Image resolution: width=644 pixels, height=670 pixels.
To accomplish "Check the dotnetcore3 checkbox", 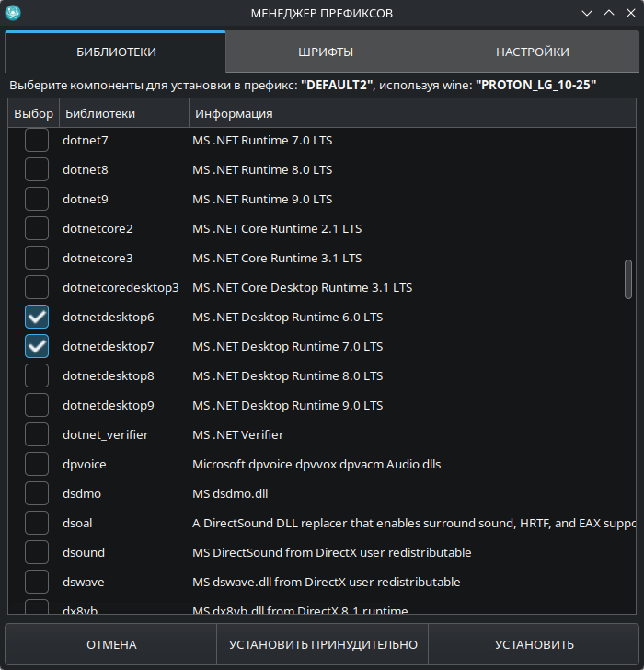I will pyautogui.click(x=37, y=258).
